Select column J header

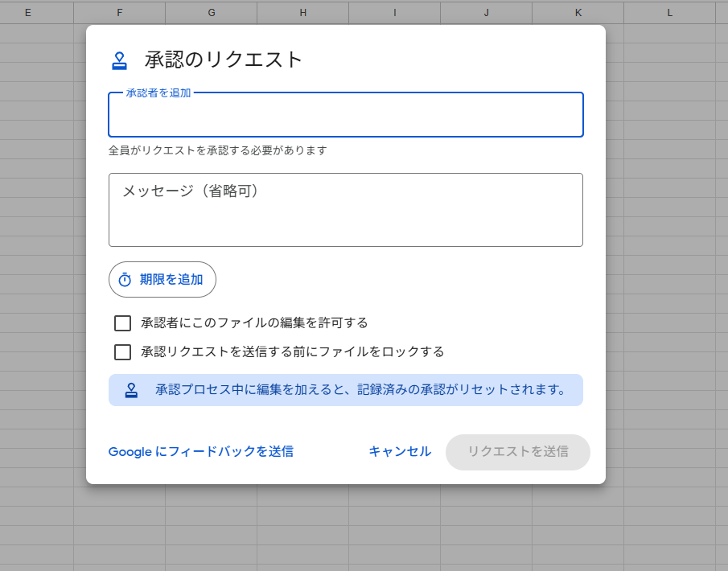486,12
